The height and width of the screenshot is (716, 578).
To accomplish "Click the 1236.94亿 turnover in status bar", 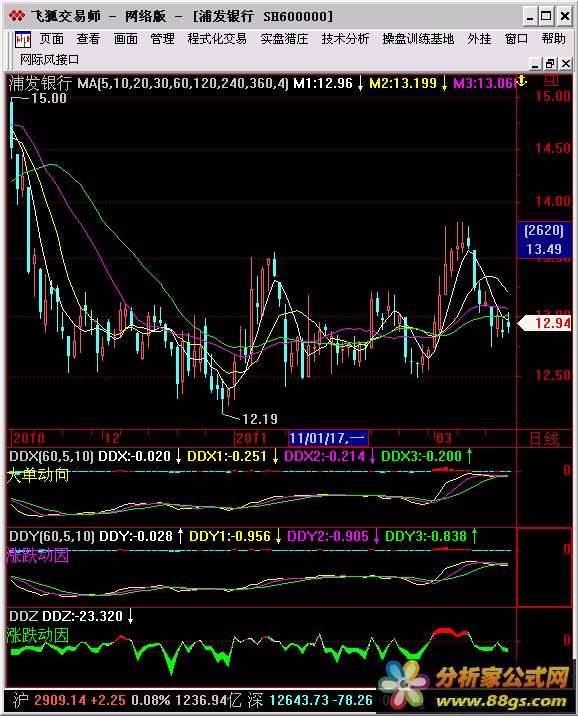I will pyautogui.click(x=208, y=700).
